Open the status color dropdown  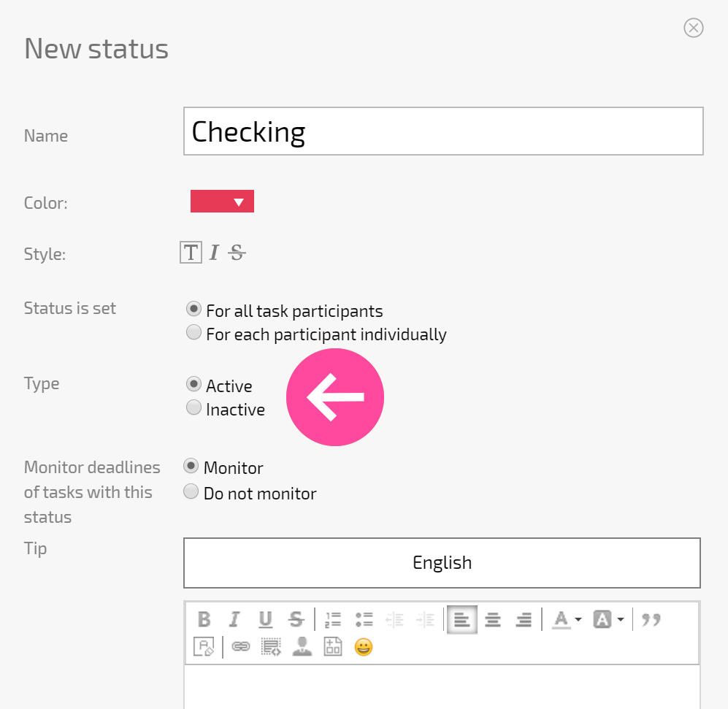(222, 201)
